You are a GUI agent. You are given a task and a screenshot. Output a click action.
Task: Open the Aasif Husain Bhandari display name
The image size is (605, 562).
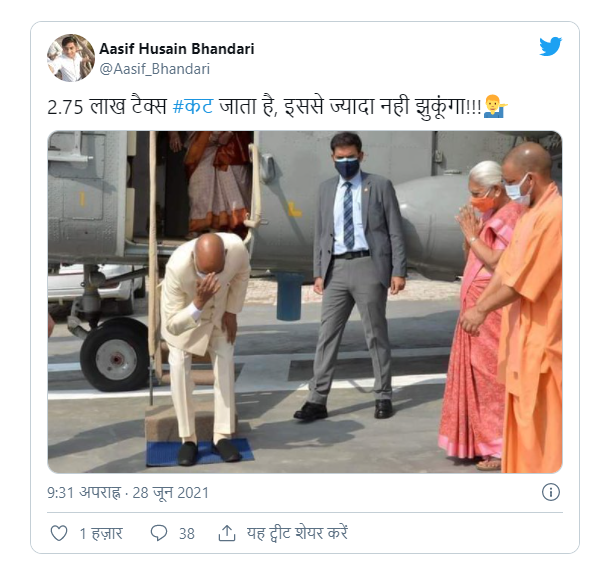click(x=177, y=49)
